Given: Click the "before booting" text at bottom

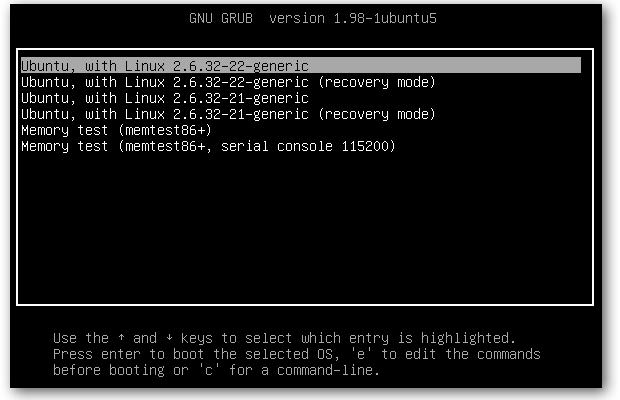Looking at the screenshot, I should [x=108, y=370].
